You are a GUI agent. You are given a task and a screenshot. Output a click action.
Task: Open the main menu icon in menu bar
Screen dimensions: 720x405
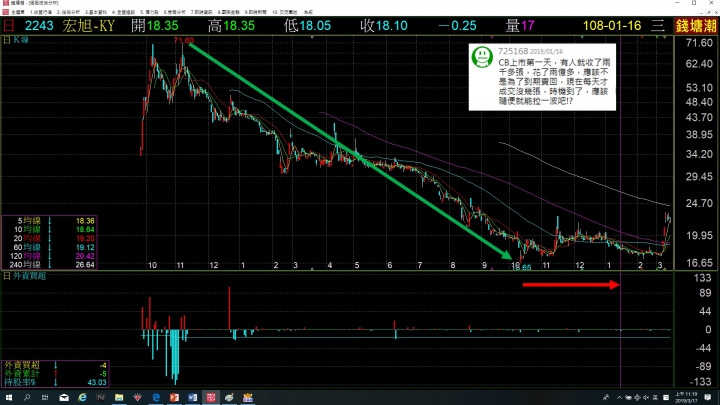click(6, 12)
